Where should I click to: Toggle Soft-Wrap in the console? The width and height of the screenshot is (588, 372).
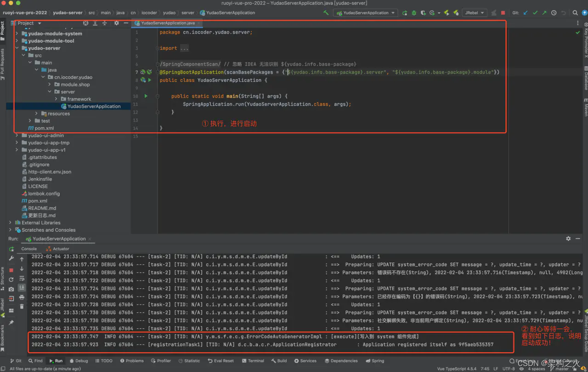[22, 278]
